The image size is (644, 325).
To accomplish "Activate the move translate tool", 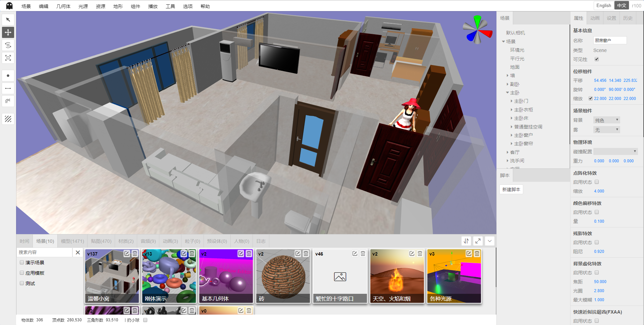I will tap(8, 32).
